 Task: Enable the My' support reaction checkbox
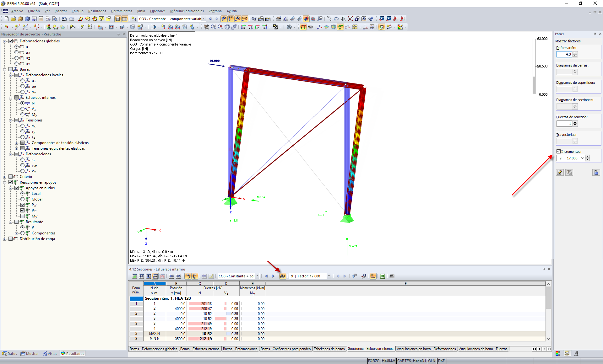pos(23,216)
